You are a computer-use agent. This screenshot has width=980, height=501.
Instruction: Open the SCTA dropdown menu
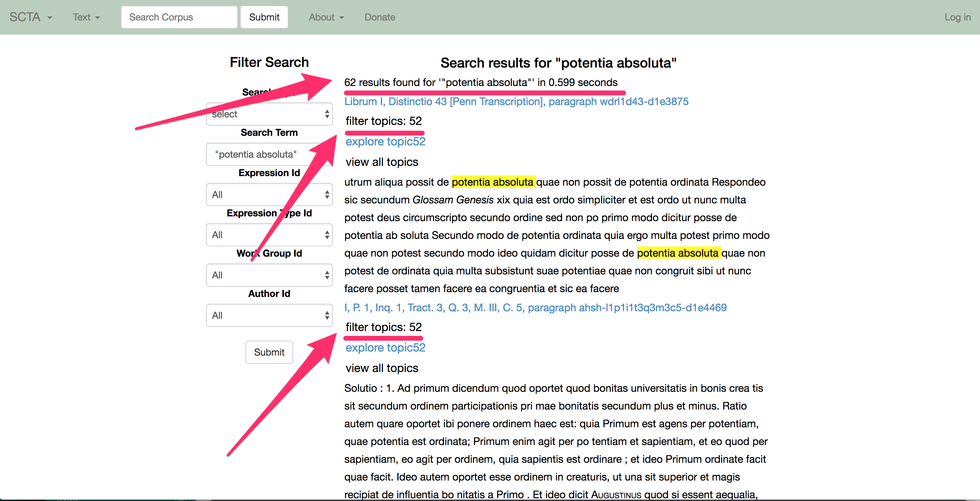point(30,17)
